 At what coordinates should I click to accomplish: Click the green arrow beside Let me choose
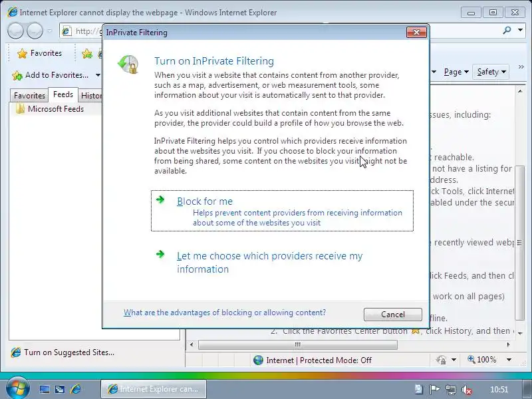(160, 254)
